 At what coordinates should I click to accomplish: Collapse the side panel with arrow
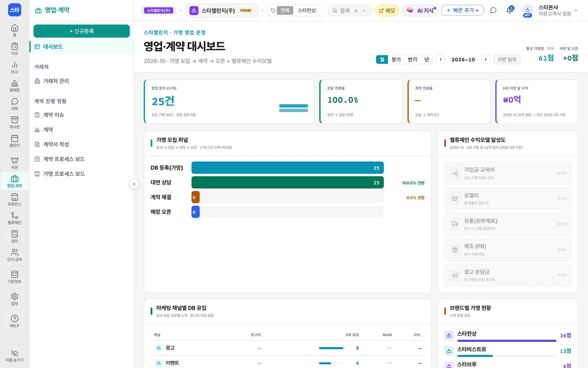[134, 184]
